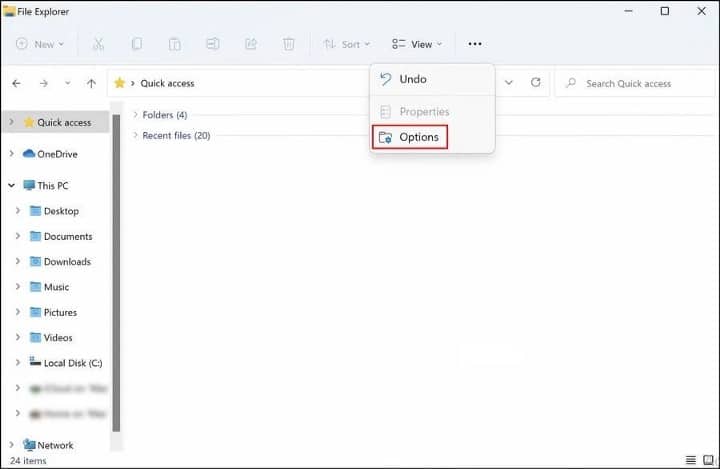
Task: Open the See more three-dots menu
Action: click(475, 44)
